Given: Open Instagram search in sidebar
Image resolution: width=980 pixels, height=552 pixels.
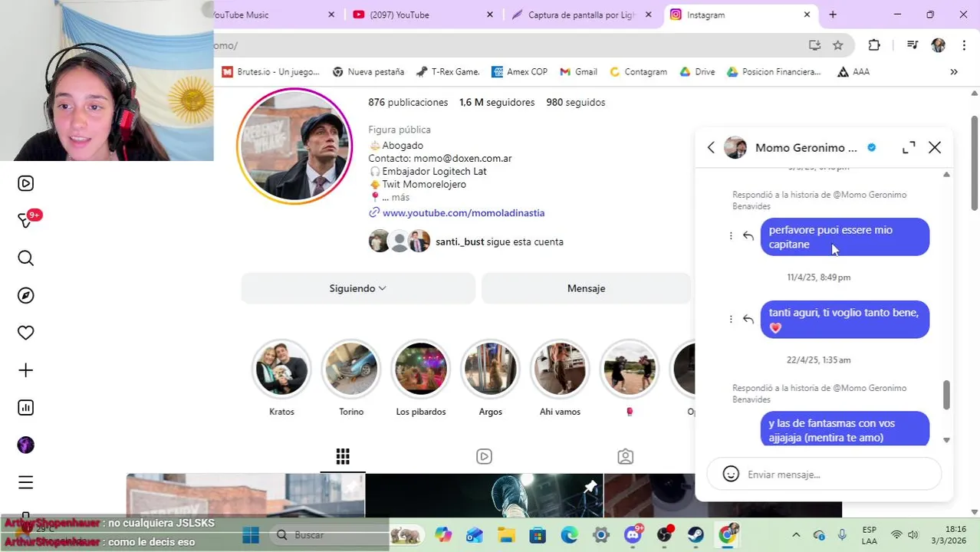Looking at the screenshot, I should pos(25,258).
